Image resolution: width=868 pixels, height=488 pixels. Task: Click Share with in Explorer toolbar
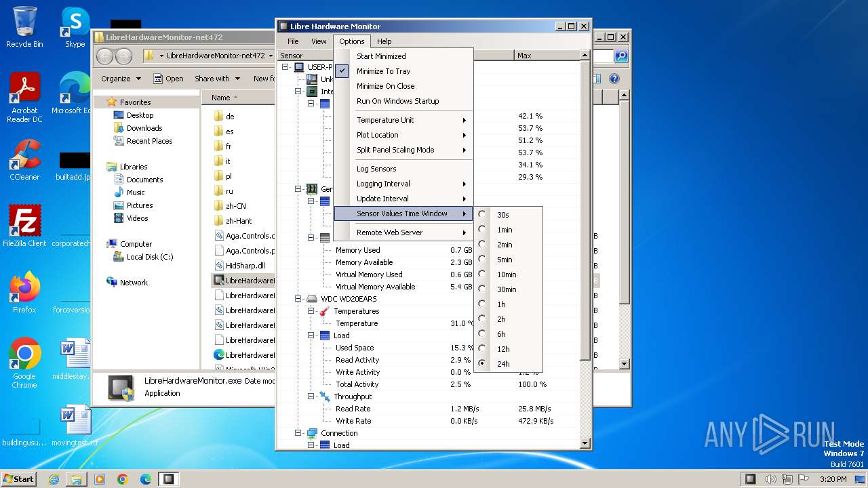[216, 79]
